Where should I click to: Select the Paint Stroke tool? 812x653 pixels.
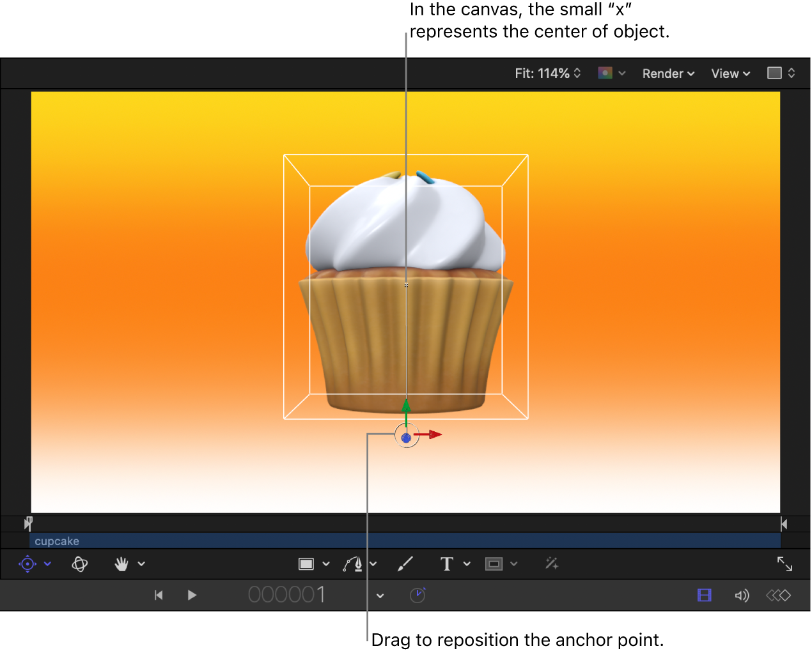click(x=405, y=564)
